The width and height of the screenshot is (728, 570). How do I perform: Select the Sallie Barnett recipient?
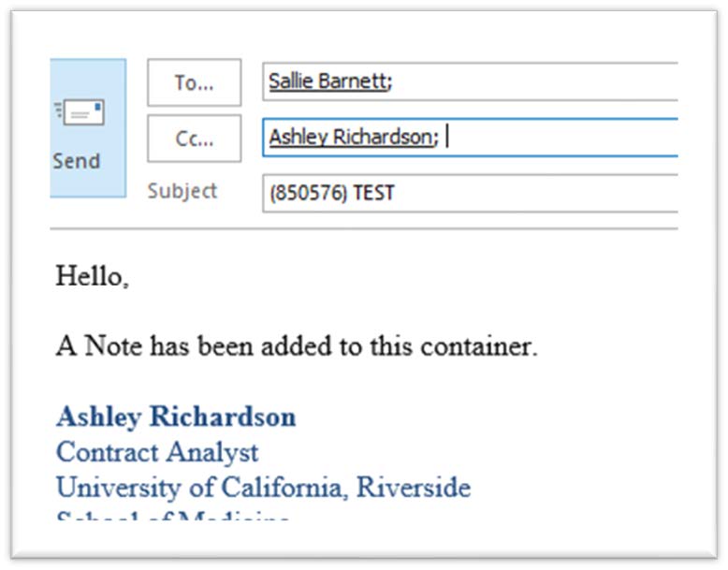click(327, 81)
